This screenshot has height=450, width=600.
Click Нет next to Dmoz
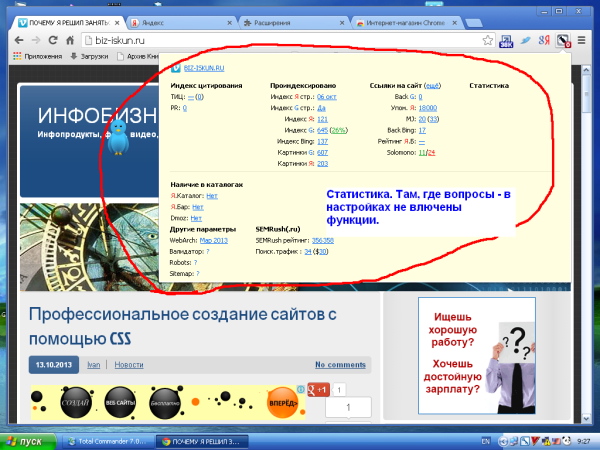[x=196, y=218]
